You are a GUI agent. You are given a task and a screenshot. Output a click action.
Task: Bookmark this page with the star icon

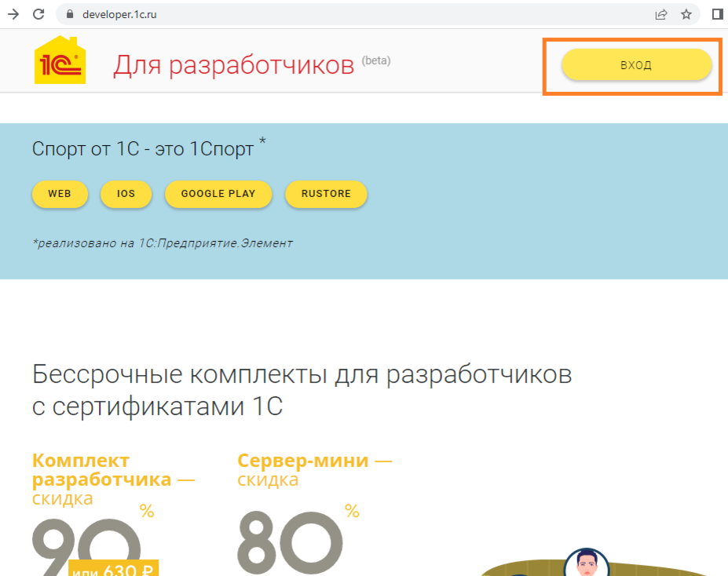[x=686, y=14]
